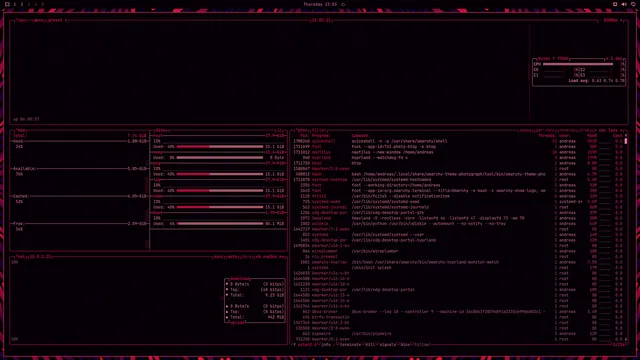Click the left arrow before cpu lazy sorting
Screen dimensions: 640x360
pyautogui.click(x=596, y=131)
